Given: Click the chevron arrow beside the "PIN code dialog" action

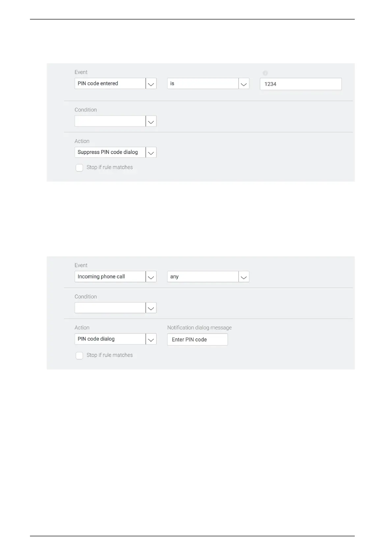Looking at the screenshot, I should [151, 339].
